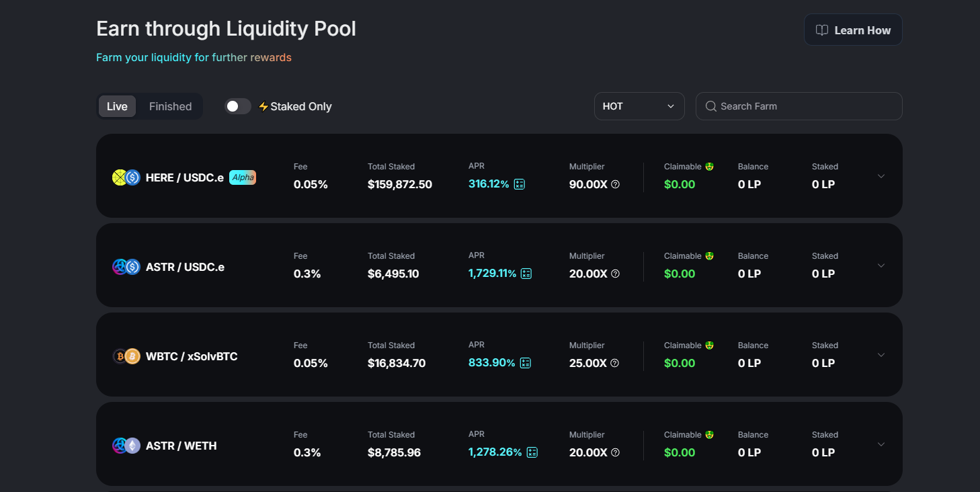
Task: Click multiplier help icon in ASTR / WETH row
Action: (x=615, y=452)
